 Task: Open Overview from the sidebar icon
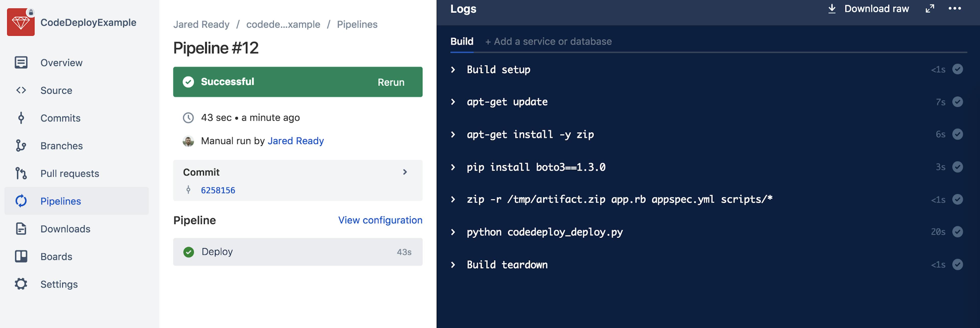(21, 62)
